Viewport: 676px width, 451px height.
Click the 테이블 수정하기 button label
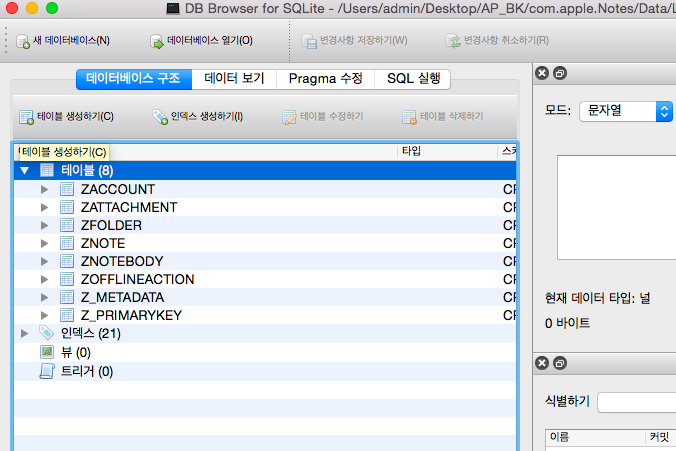332,116
